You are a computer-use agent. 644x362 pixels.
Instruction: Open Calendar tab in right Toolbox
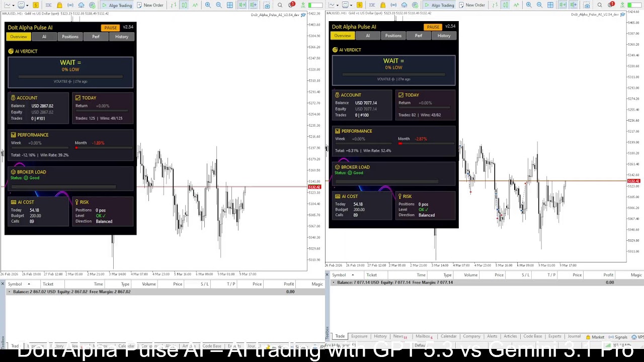[448, 336]
